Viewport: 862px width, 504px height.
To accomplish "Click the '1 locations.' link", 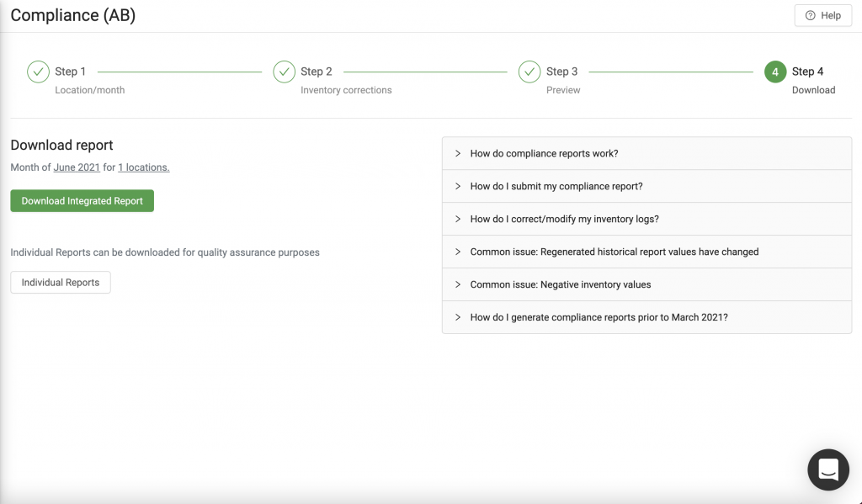I will (x=143, y=167).
